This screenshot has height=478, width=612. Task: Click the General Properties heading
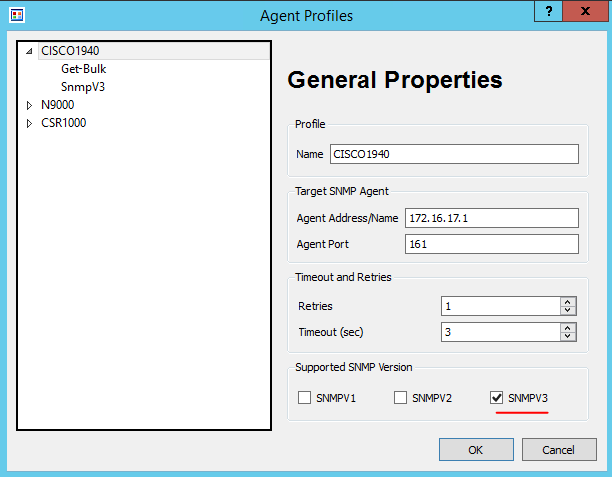point(395,80)
